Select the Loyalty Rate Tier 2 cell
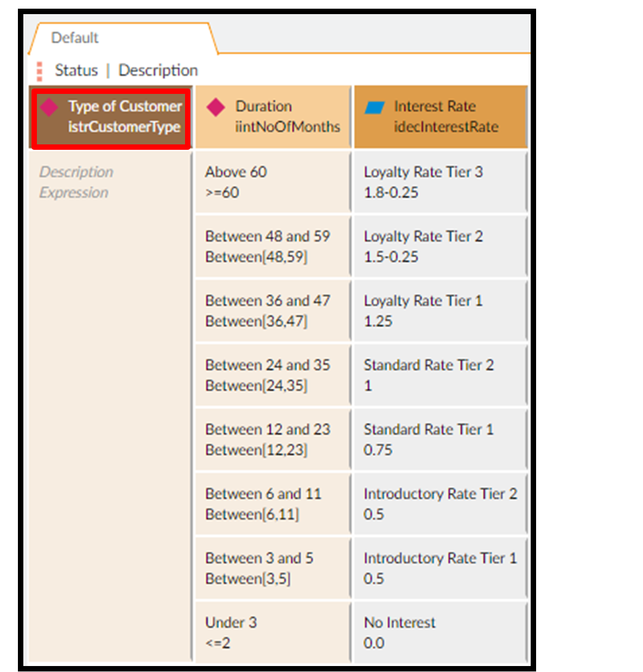The width and height of the screenshot is (643, 672). pos(440,247)
